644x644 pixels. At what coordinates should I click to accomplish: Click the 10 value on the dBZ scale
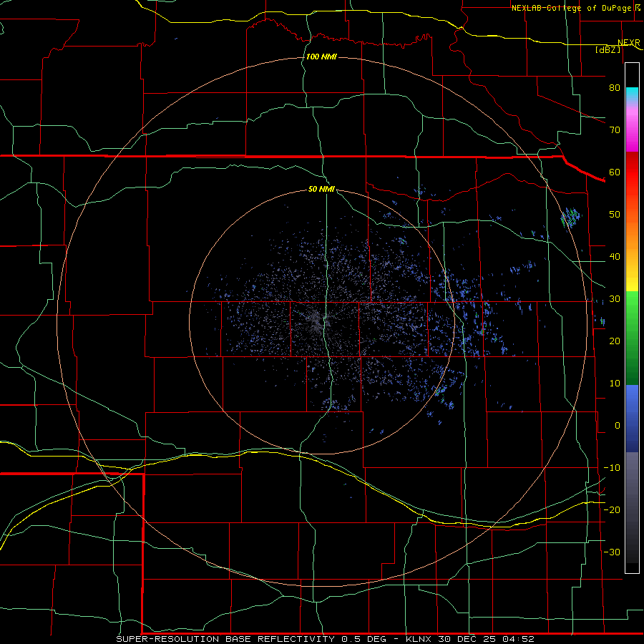(615, 384)
